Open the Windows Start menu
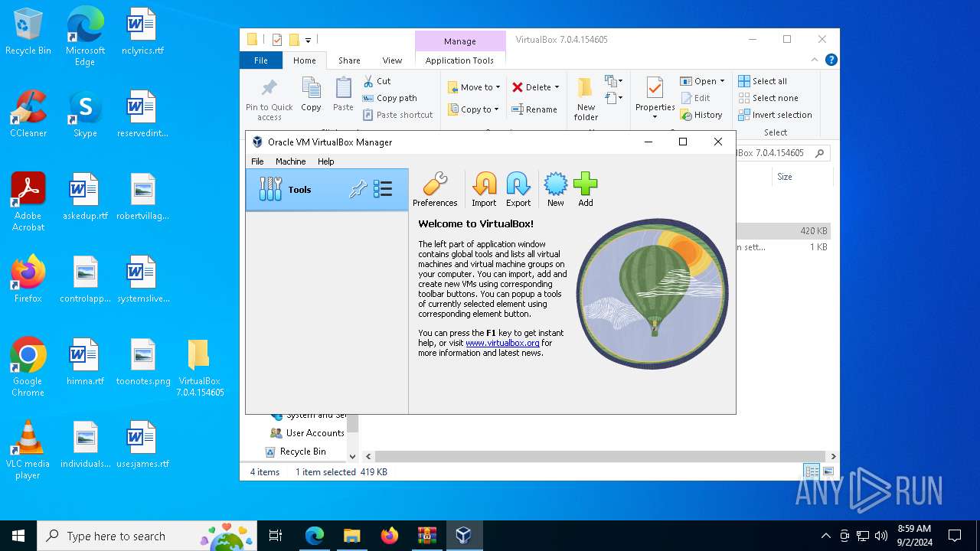Viewport: 980px width, 551px height. pyautogui.click(x=18, y=536)
